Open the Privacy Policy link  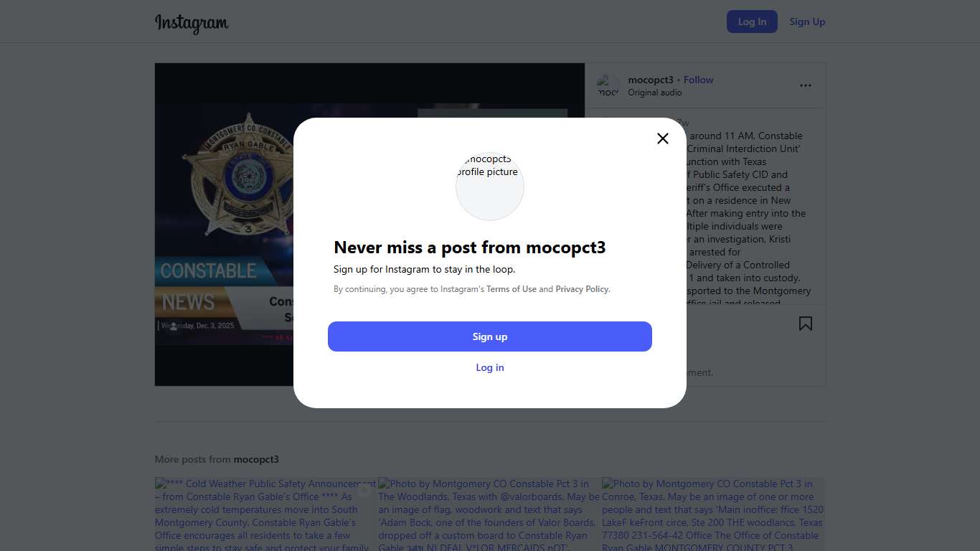pos(582,289)
